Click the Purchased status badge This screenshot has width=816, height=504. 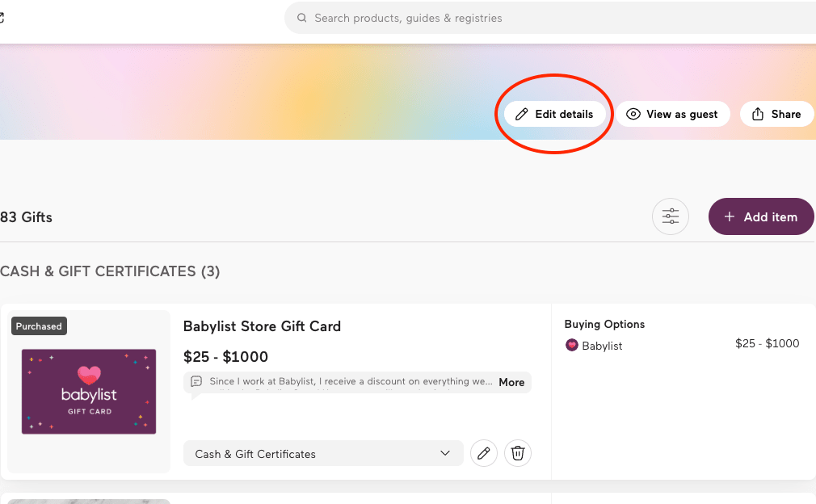click(38, 325)
